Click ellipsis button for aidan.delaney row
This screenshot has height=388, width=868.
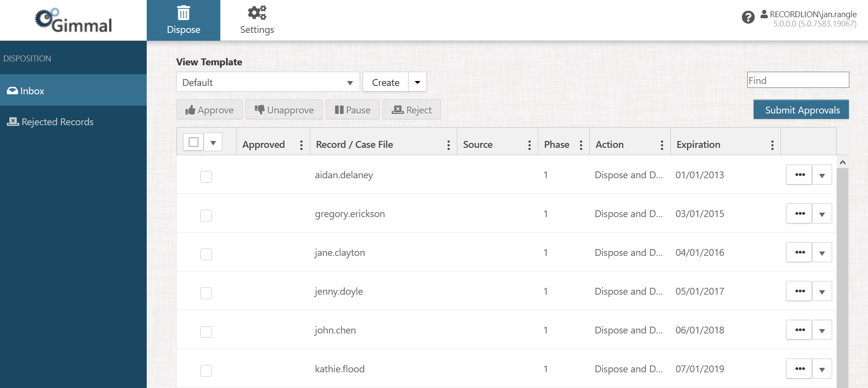(x=799, y=175)
